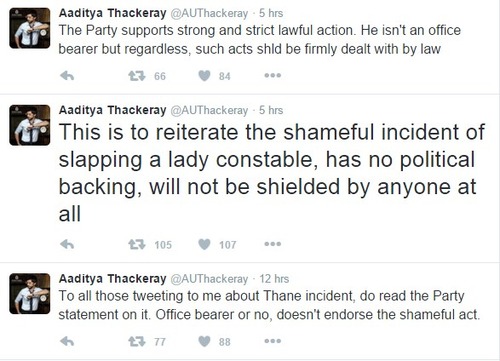Viewport: 500px width, 361px height.
Task: Open first tweet's '5 hrs' timestamp
Action: [271, 13]
